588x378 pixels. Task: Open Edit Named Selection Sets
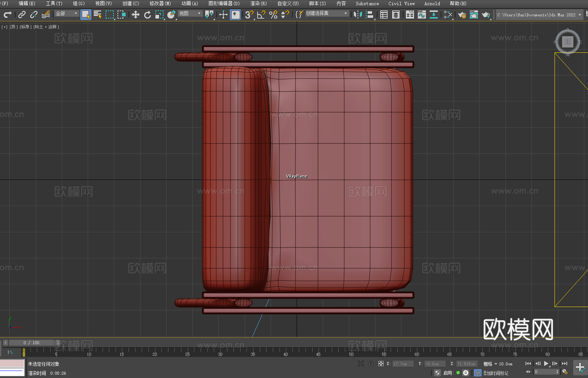click(299, 14)
